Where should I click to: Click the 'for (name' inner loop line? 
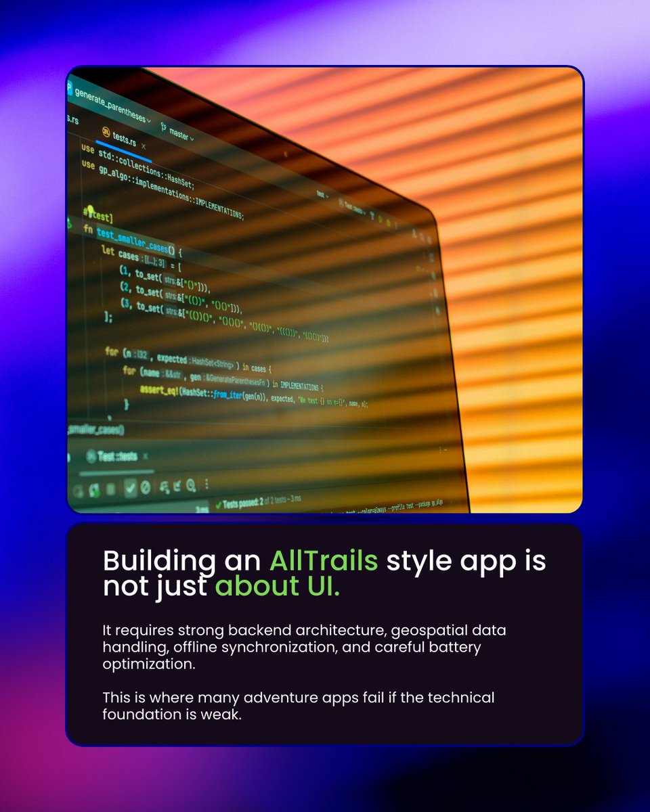tap(223, 378)
